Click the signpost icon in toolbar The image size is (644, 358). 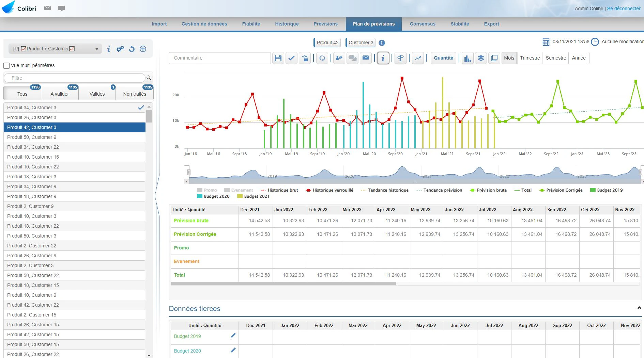coord(400,58)
